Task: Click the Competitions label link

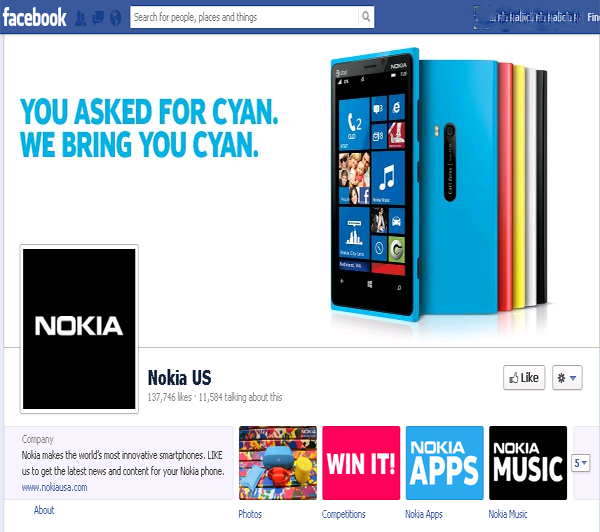Action: coord(344,514)
